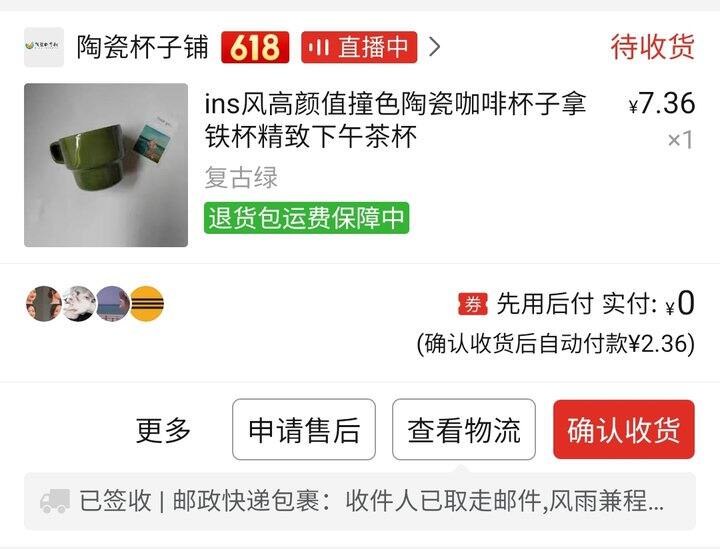Expand the shop page chevron arrow
This screenshot has width=720, height=549.
(434, 47)
